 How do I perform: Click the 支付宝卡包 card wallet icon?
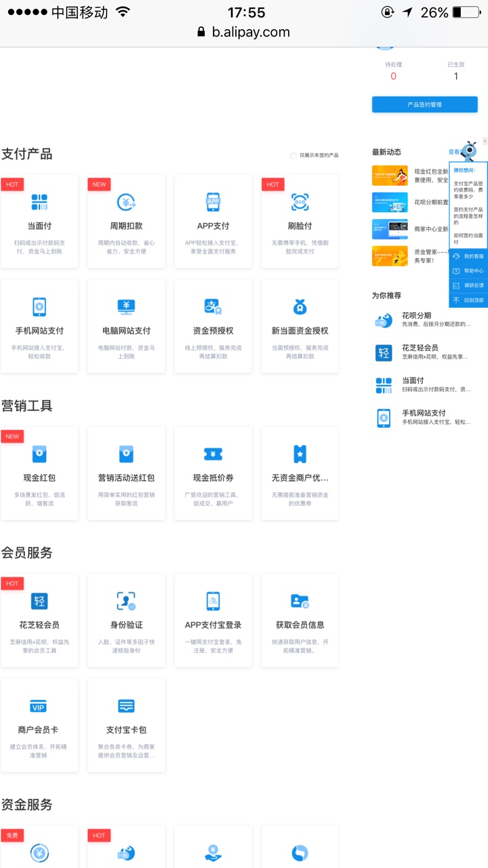(126, 707)
